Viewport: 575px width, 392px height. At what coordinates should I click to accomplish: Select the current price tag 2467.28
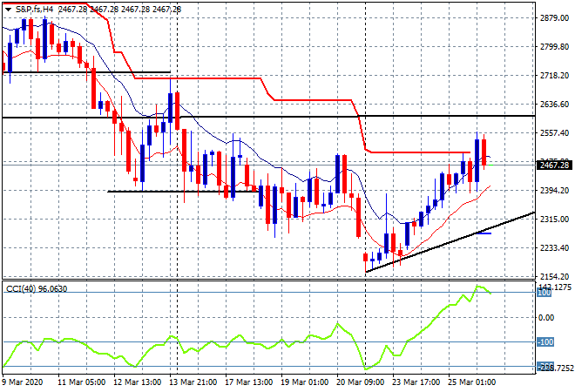555,166
